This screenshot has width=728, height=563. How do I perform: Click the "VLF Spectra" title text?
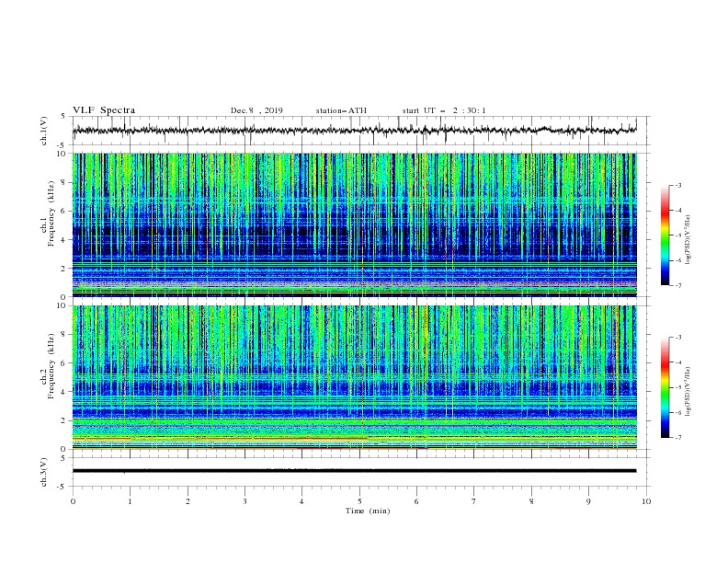104,110
